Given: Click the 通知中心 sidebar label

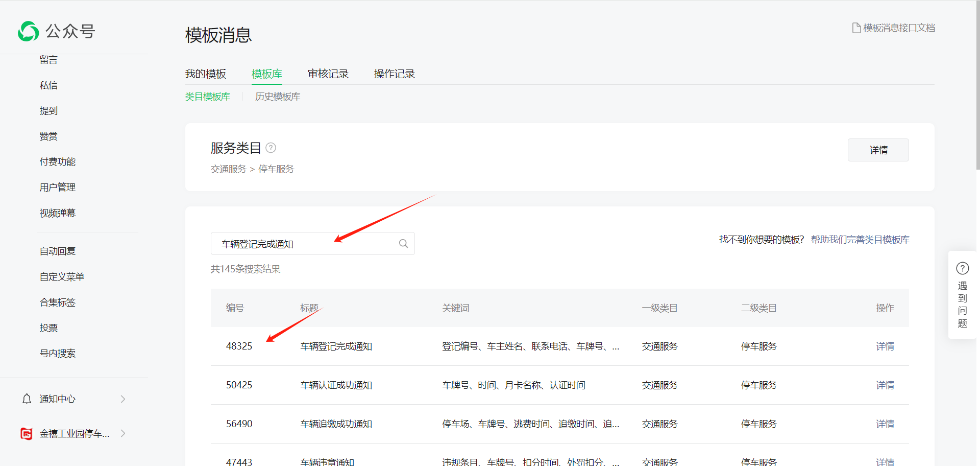Looking at the screenshot, I should tap(58, 399).
